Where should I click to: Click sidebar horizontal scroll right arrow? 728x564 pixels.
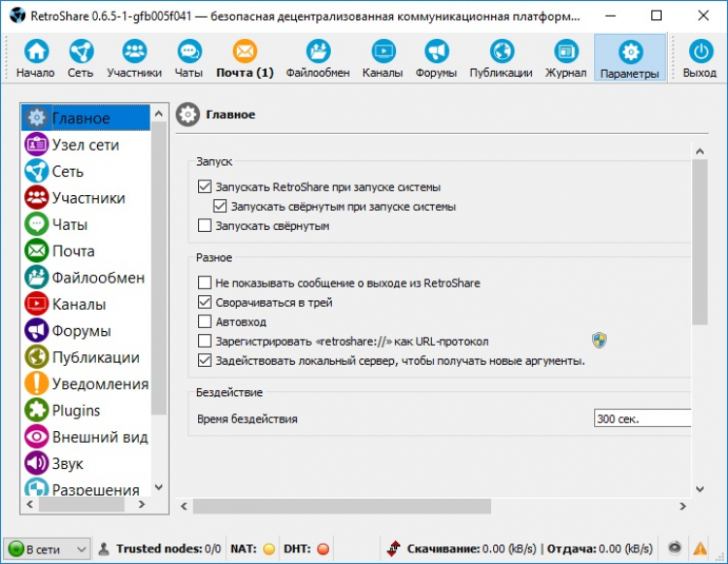142,504
